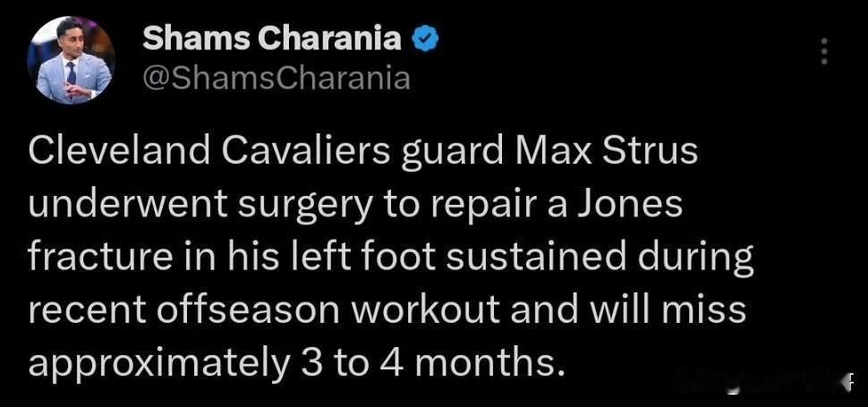The image size is (868, 407).
Task: Open Shams Charania's profile picture
Action: [x=71, y=60]
